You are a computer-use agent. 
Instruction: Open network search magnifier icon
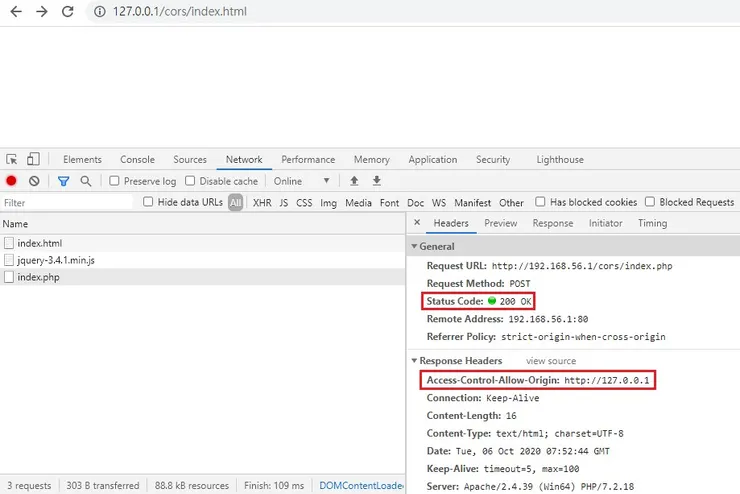(x=85, y=181)
